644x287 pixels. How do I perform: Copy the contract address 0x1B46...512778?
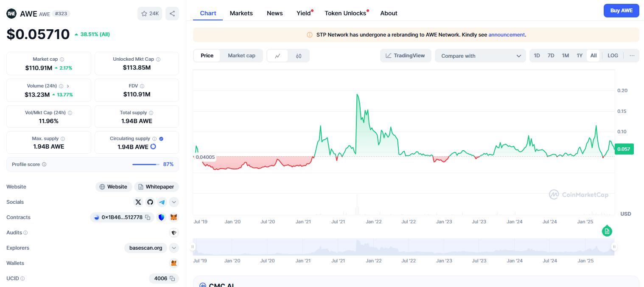tap(148, 217)
